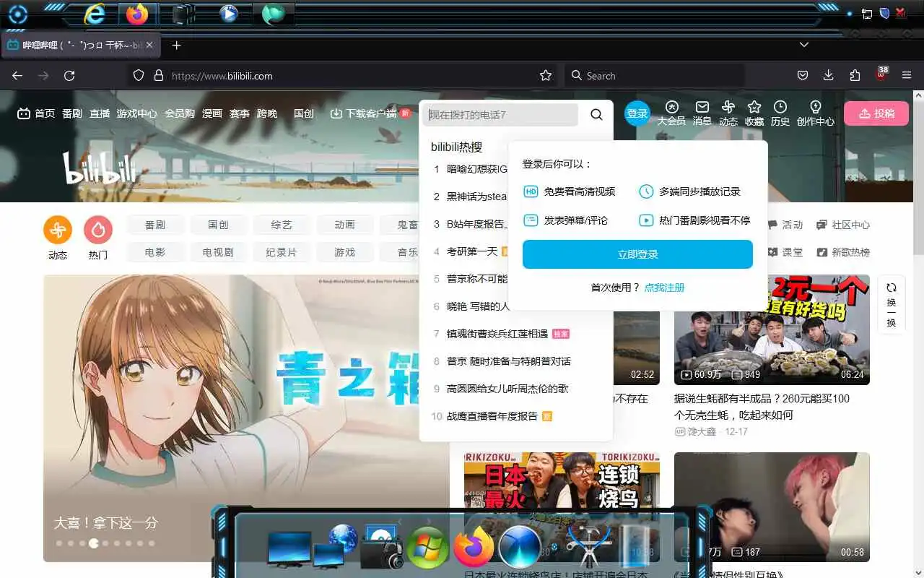Select 综艺 category chip
Viewport: 924px width, 578px height.
[x=282, y=225]
